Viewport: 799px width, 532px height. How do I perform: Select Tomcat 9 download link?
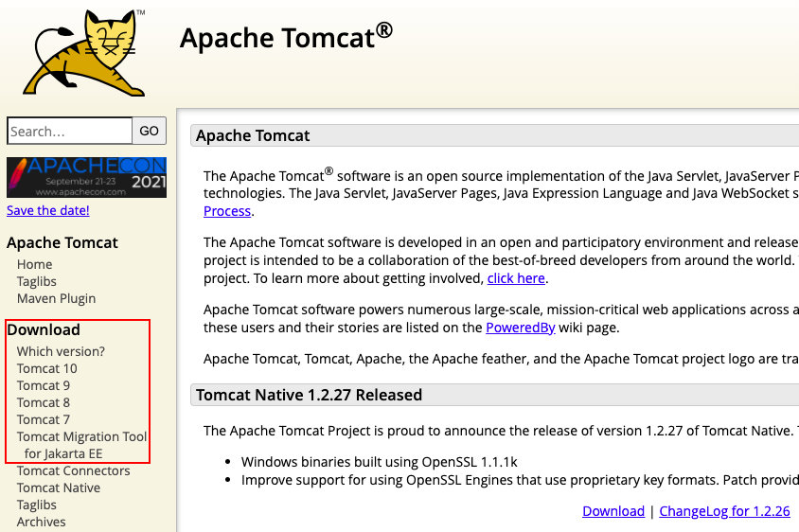[x=44, y=386]
